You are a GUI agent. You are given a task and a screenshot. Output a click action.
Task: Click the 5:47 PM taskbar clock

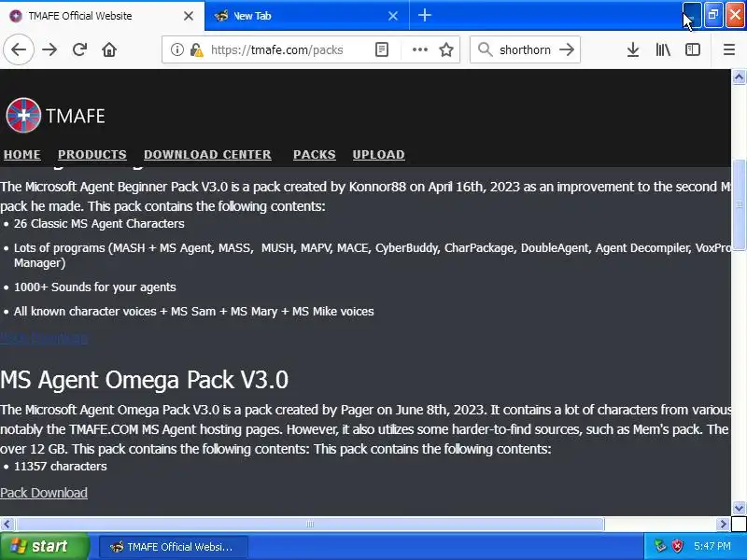(x=712, y=546)
